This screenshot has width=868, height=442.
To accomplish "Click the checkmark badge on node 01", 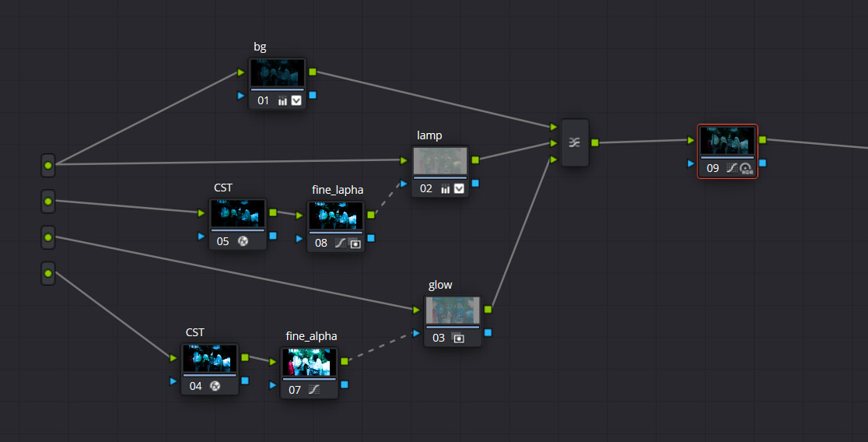I will click(296, 100).
